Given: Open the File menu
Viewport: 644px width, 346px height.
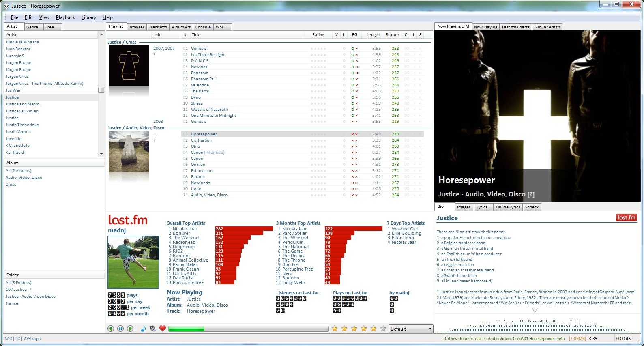Looking at the screenshot, I should [15, 17].
